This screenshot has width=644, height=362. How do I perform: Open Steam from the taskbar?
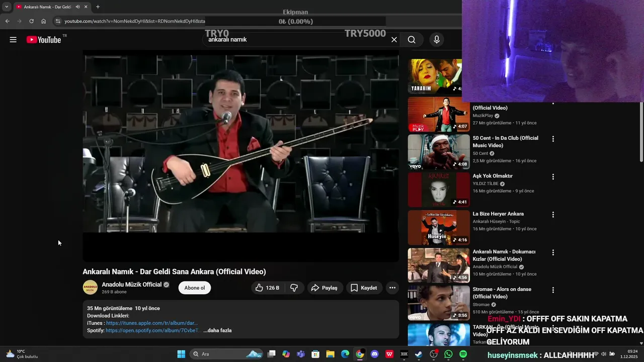click(x=419, y=354)
